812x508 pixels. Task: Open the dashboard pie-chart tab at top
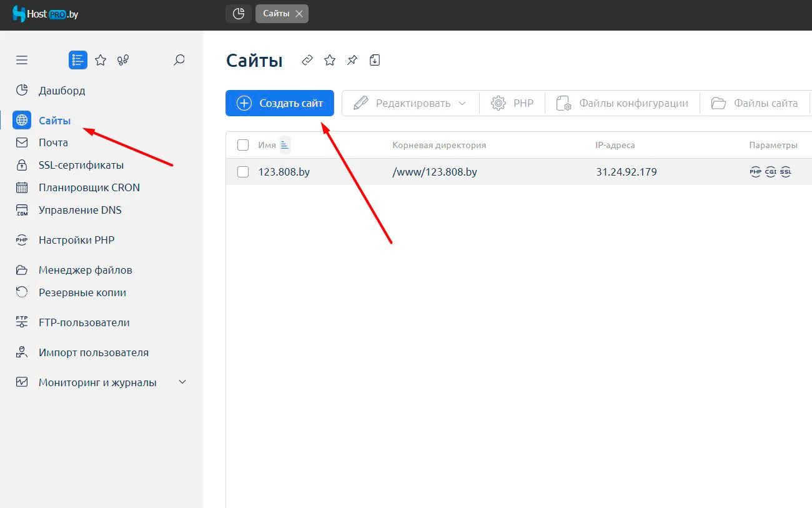point(239,14)
